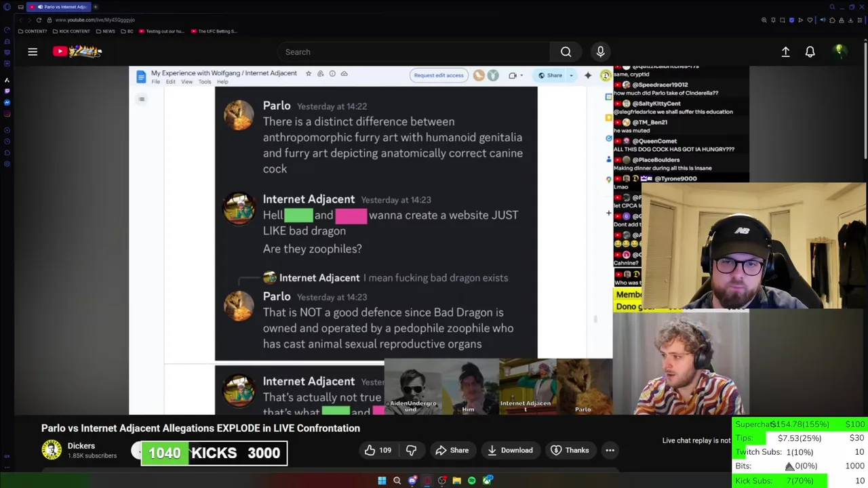Open Spotify from the taskbar

[472, 481]
